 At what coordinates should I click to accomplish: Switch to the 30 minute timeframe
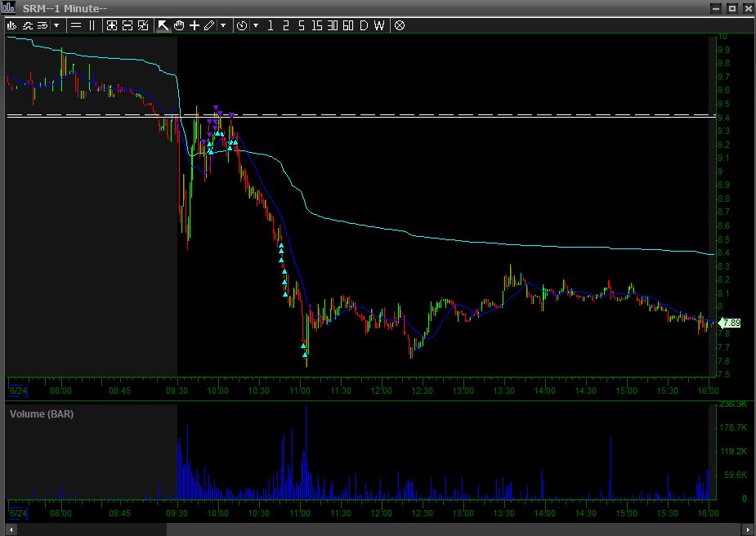pos(333,25)
